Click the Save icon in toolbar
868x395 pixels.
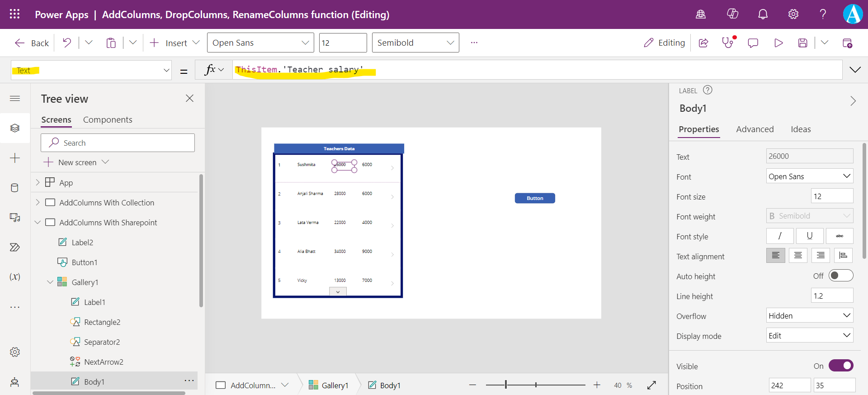(x=802, y=43)
